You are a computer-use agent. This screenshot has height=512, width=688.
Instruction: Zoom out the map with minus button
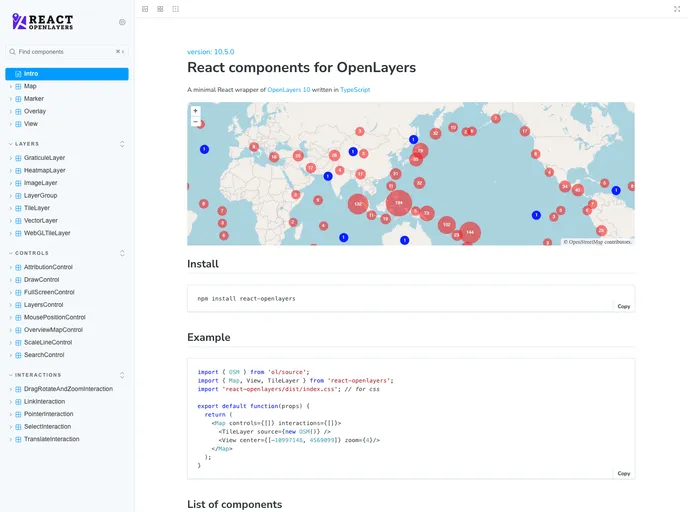coord(196,121)
